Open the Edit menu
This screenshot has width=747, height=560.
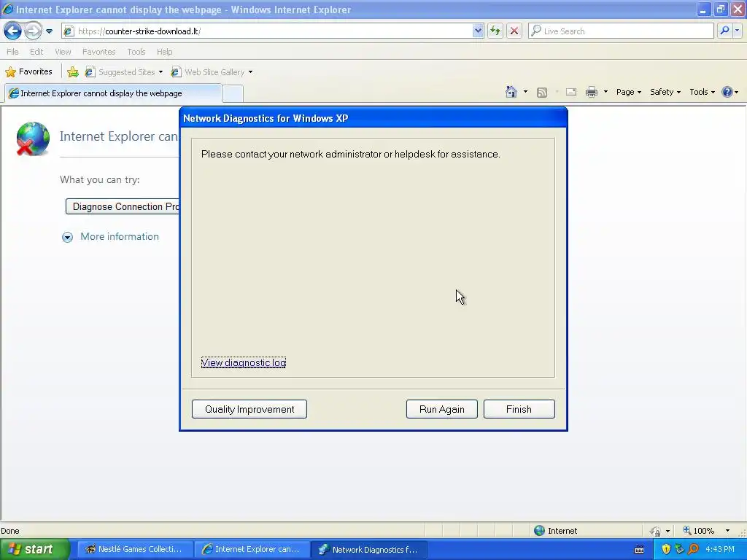pyautogui.click(x=36, y=52)
